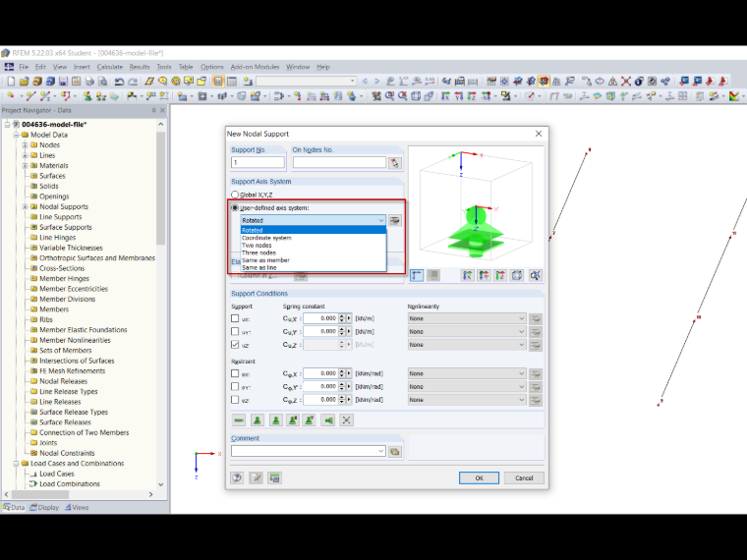Confirm dialog with OK button
The height and width of the screenshot is (560, 747).
coord(479,478)
